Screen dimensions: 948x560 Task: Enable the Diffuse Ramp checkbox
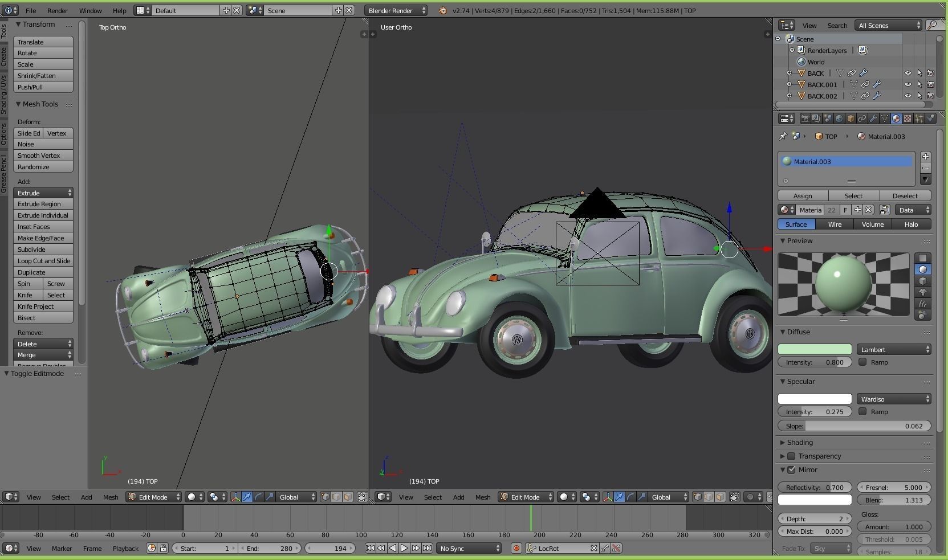[x=862, y=362]
